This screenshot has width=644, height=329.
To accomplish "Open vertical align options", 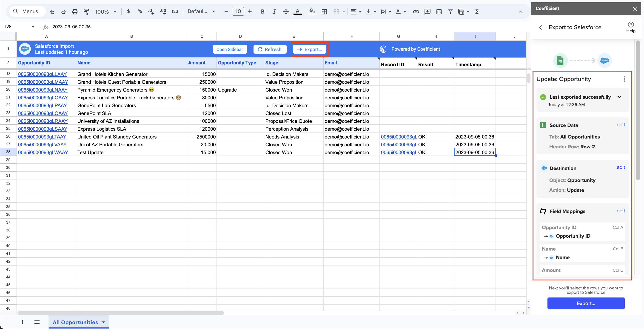I will [x=371, y=12].
